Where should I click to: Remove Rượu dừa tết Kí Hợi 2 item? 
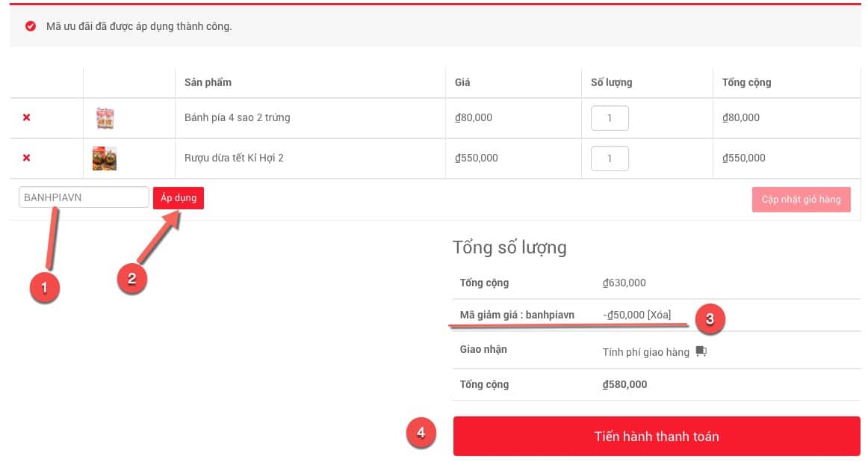(27, 158)
